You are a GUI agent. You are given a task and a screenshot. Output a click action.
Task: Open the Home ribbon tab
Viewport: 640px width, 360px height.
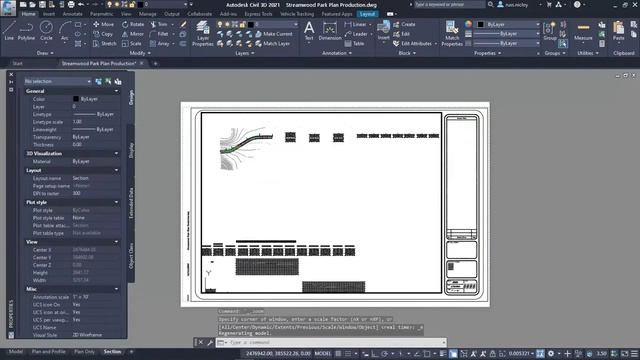[x=28, y=14]
